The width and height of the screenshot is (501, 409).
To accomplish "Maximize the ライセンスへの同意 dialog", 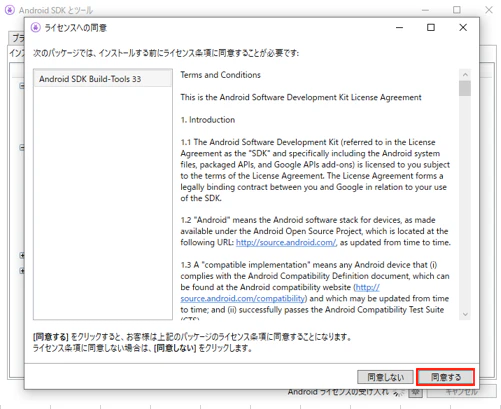I will tap(431, 27).
